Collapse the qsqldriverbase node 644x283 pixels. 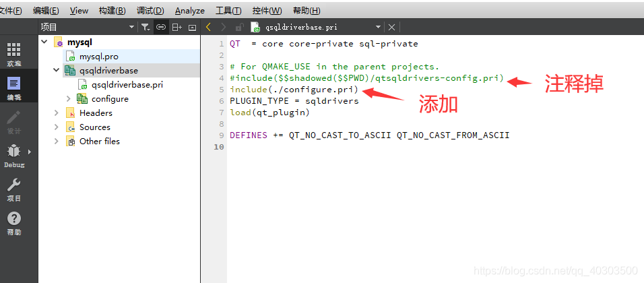[x=57, y=70]
